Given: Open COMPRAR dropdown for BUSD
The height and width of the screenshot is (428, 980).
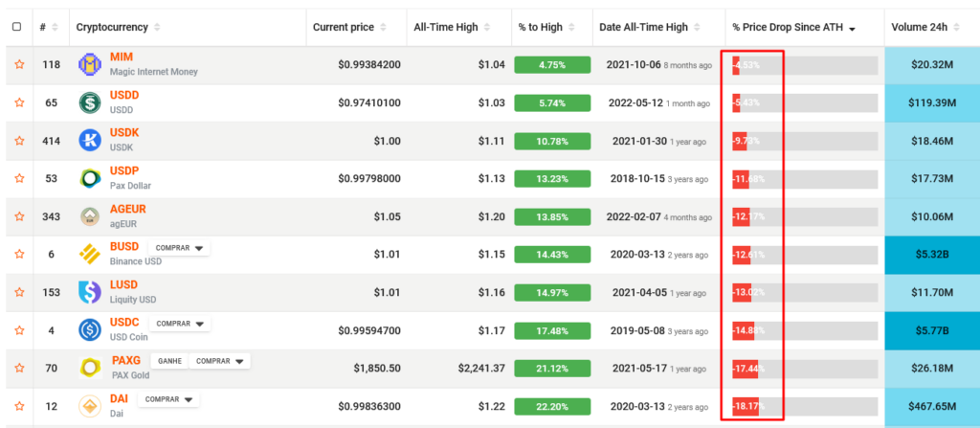Looking at the screenshot, I should [179, 248].
